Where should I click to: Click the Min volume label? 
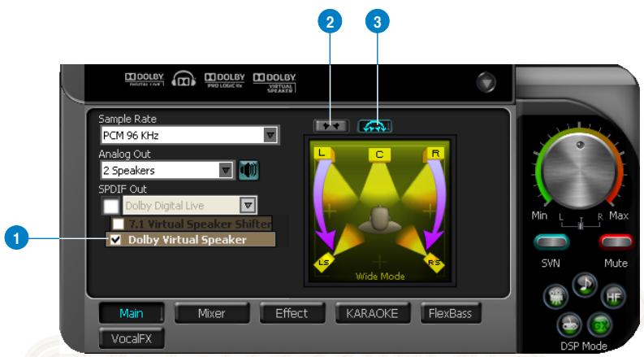[x=539, y=216]
